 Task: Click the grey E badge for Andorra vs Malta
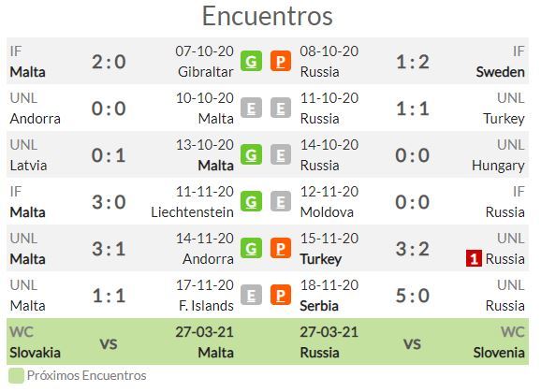[x=251, y=109]
